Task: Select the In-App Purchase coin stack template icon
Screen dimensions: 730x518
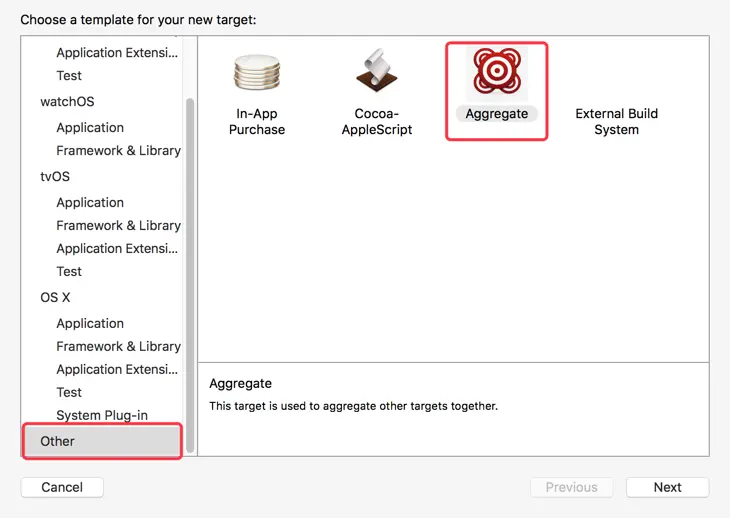Action: 257,72
